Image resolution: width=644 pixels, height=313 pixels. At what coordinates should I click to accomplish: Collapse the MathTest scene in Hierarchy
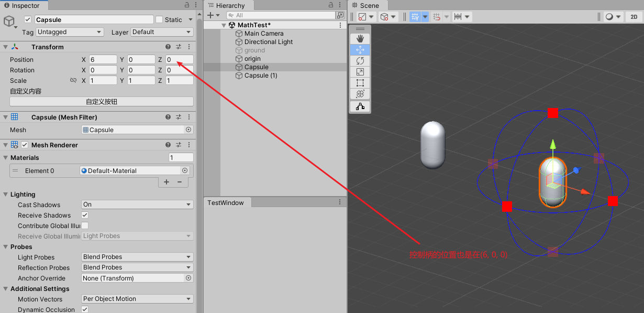224,25
